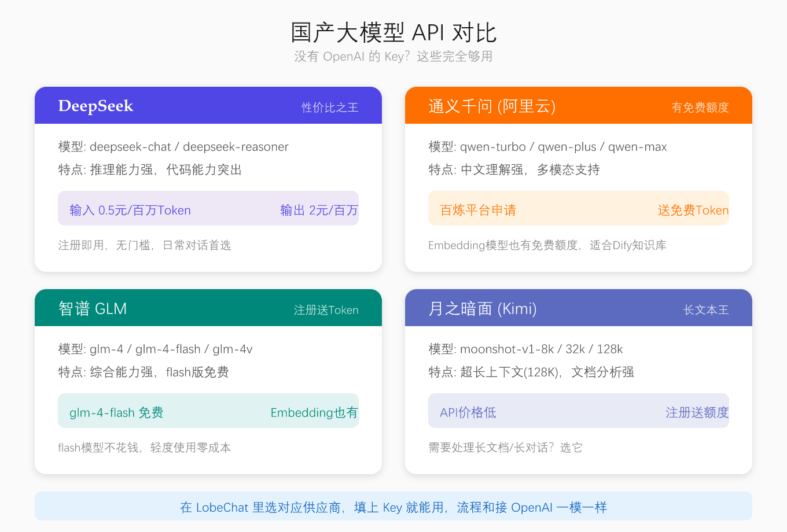Select the "有免费额度" tag
Image resolution: width=787 pixels, height=532 pixels.
coord(700,108)
